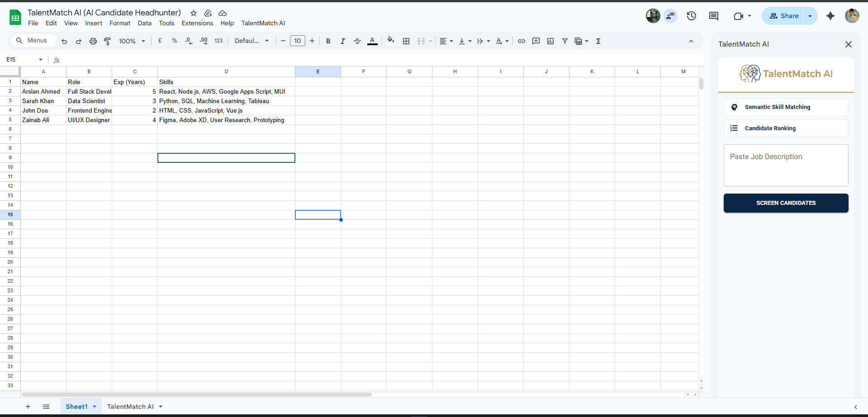Viewport: 868px width, 417px height.
Task: Expand the Share options arrow
Action: click(x=810, y=16)
